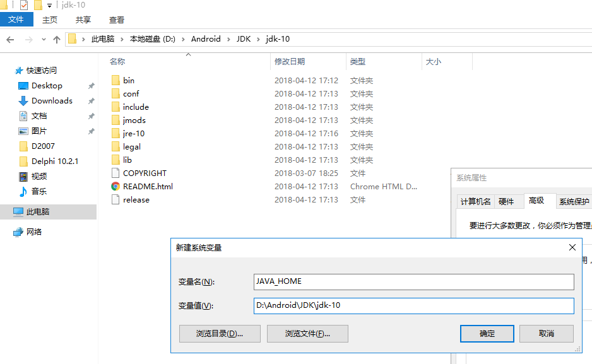The height and width of the screenshot is (364, 592).
Task: Click the Forward navigation arrow
Action: [28, 39]
